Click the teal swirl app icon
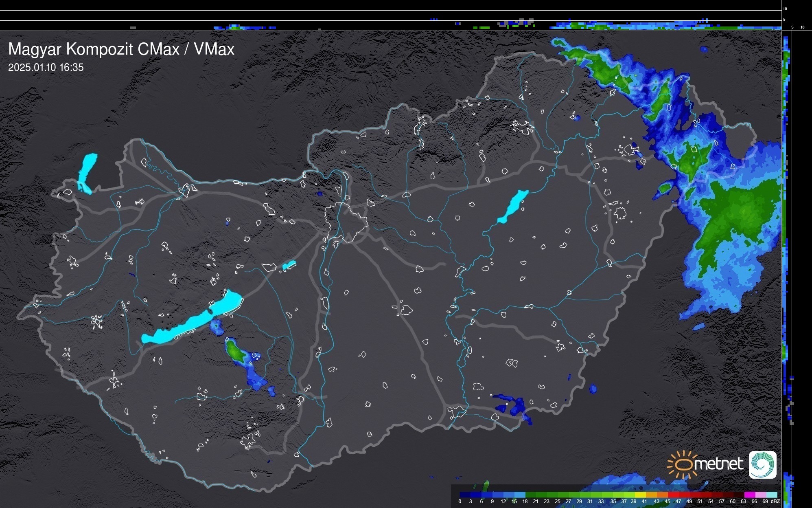 coord(762,464)
